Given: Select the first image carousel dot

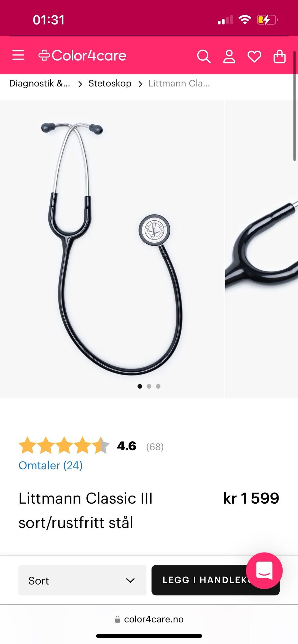Looking at the screenshot, I should tap(140, 386).
